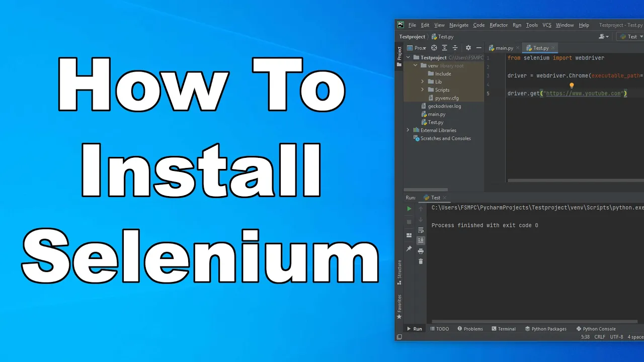Close the Test tab in Run panel

pos(445,198)
